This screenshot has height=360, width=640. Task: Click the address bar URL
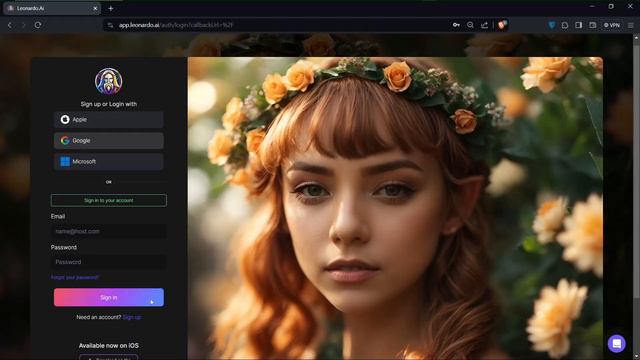(x=176, y=25)
